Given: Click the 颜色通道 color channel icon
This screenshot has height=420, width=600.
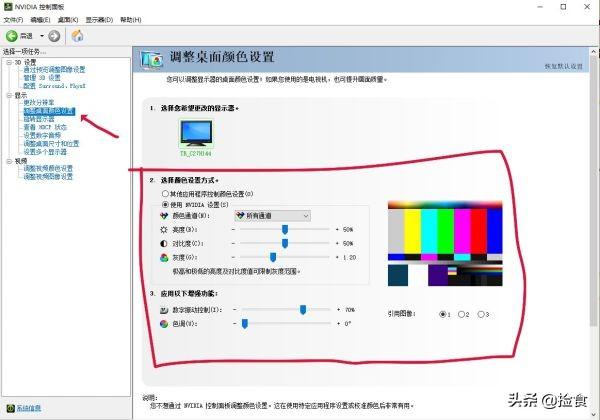Looking at the screenshot, I should click(164, 216).
